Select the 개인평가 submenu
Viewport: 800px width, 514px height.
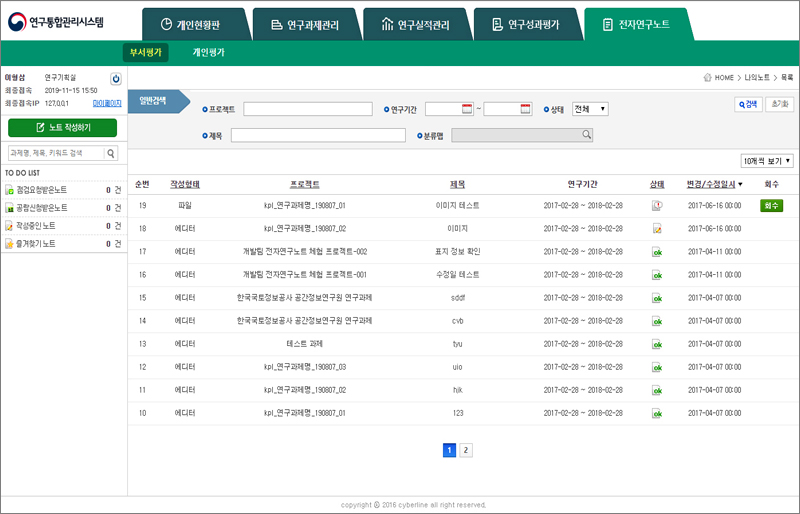[209, 52]
